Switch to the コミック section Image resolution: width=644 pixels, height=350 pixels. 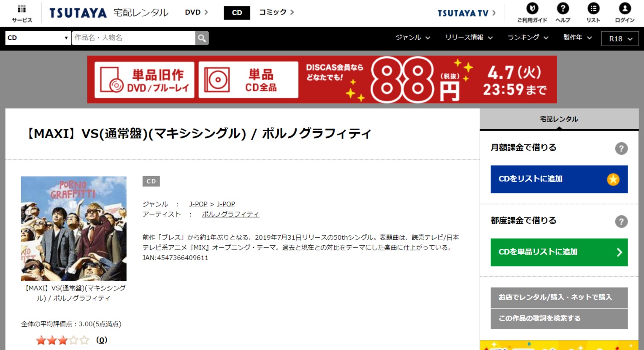276,12
